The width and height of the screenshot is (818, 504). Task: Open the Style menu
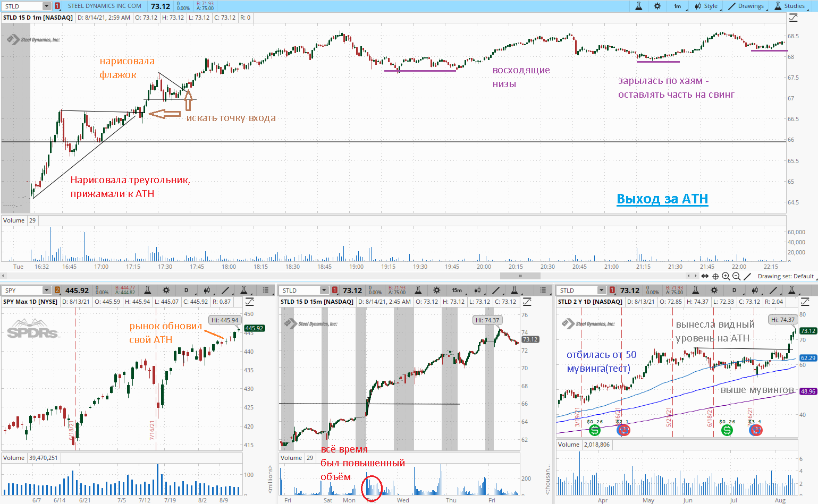coord(706,6)
